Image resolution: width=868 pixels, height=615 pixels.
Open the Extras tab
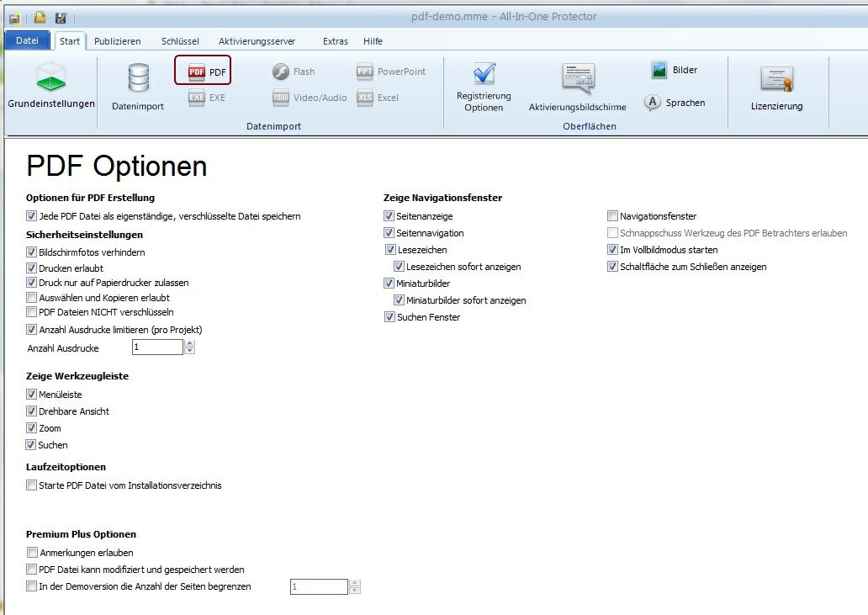(x=336, y=41)
